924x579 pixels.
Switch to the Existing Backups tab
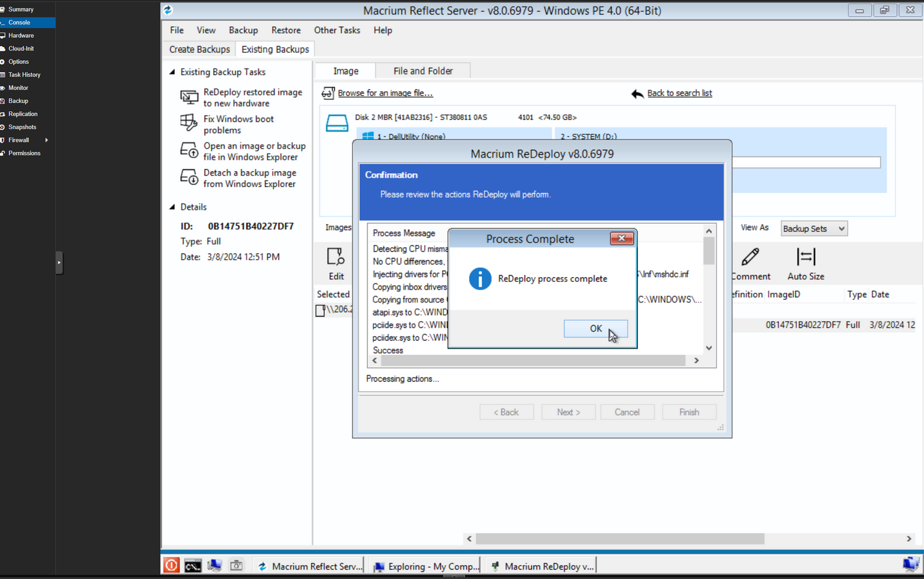[275, 49]
